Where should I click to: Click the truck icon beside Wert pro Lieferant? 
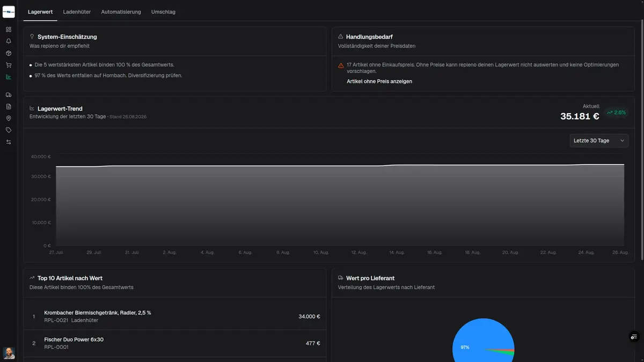[341, 278]
